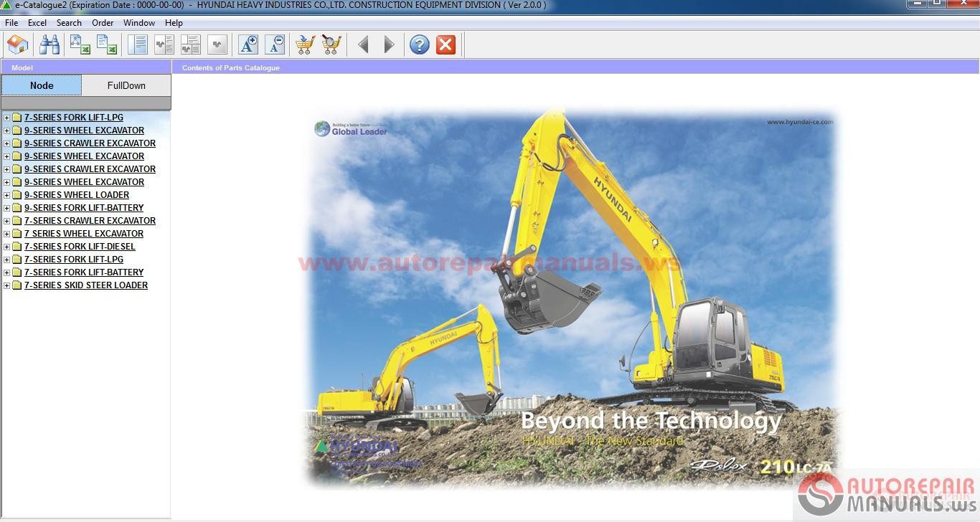Open the Help menu
The height and width of the screenshot is (522, 980).
pyautogui.click(x=174, y=23)
